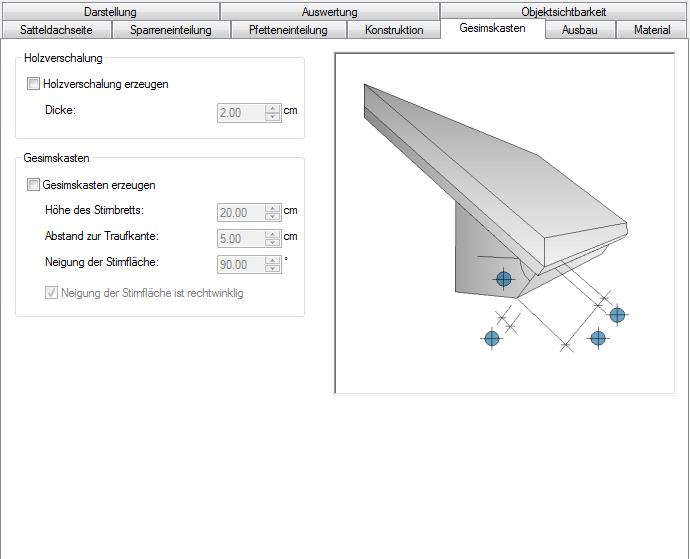This screenshot has height=559, width=690.
Task: Click the Neigung der Stirnfläche field
Action: click(x=241, y=265)
